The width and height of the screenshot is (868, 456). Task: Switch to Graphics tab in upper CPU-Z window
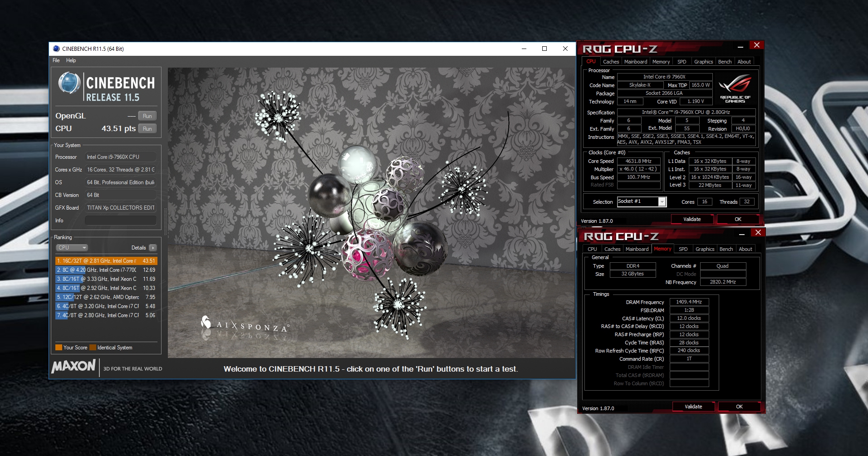click(703, 62)
